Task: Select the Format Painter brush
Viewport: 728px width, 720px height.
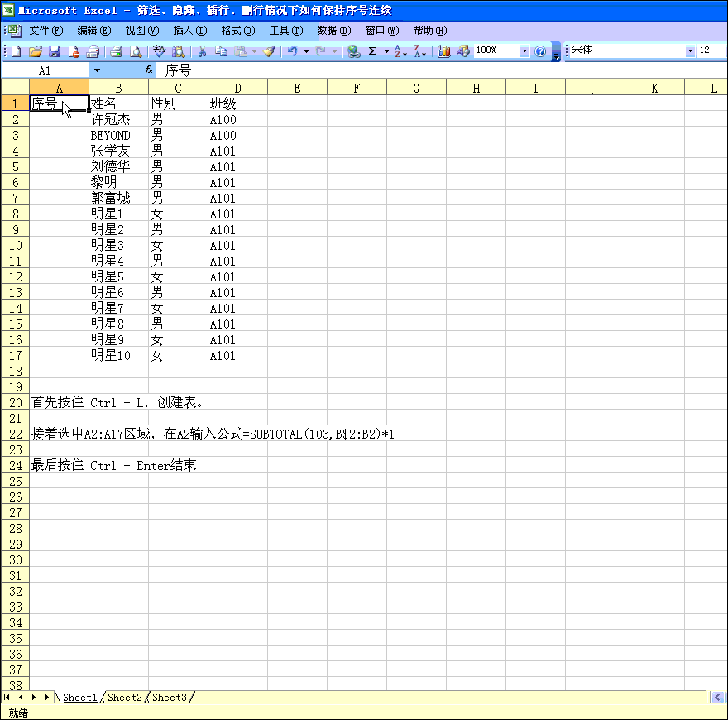Action: tap(269, 51)
